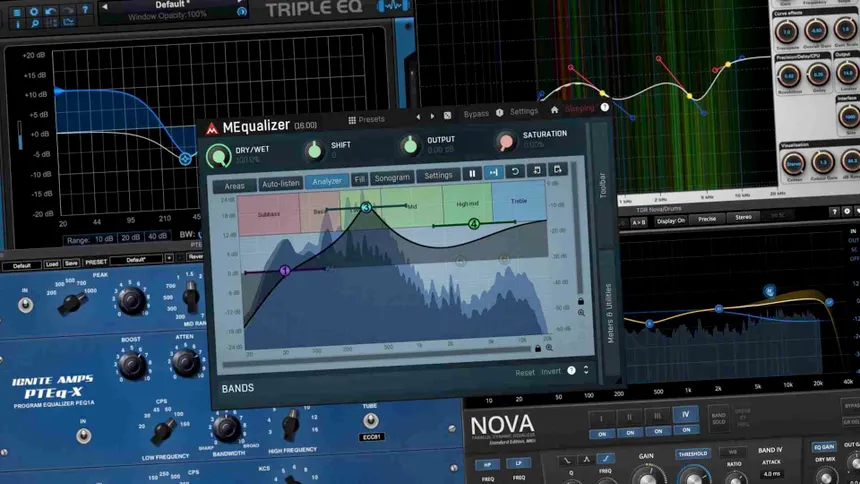The image size is (860, 484).
Task: Click the highlighted blue normalize icon in MEqualizer
Action: (493, 172)
